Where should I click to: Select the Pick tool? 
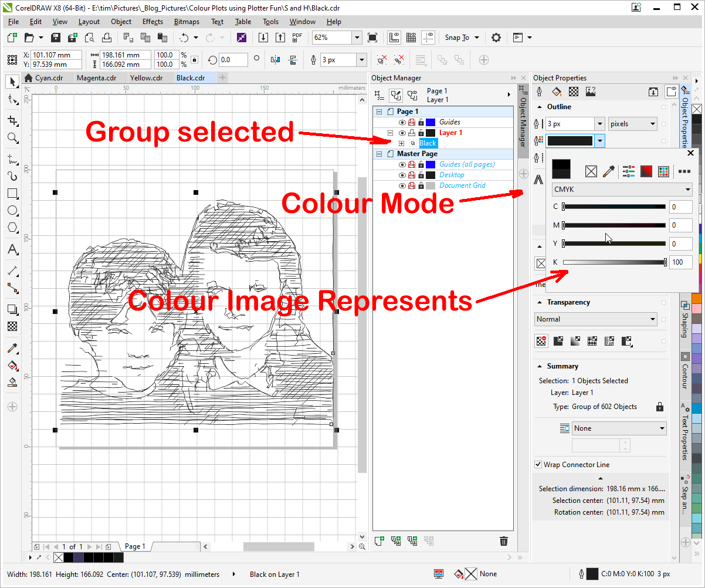(x=12, y=82)
